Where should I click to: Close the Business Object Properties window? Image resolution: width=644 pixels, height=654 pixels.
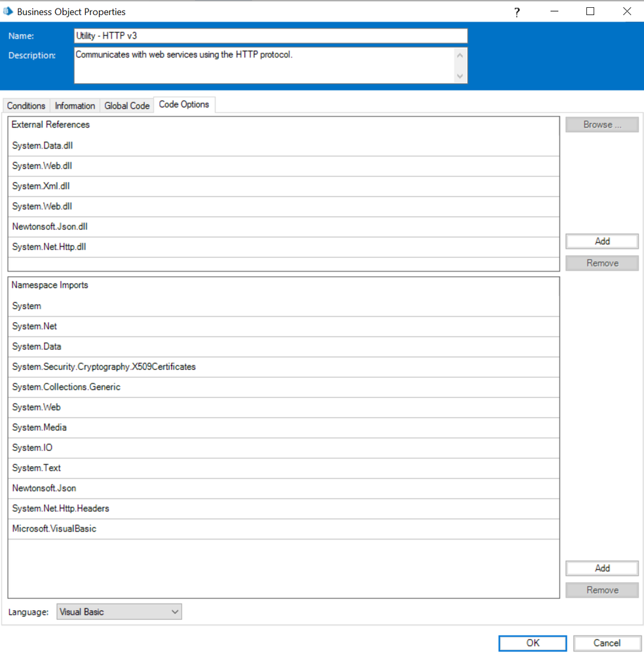(627, 11)
